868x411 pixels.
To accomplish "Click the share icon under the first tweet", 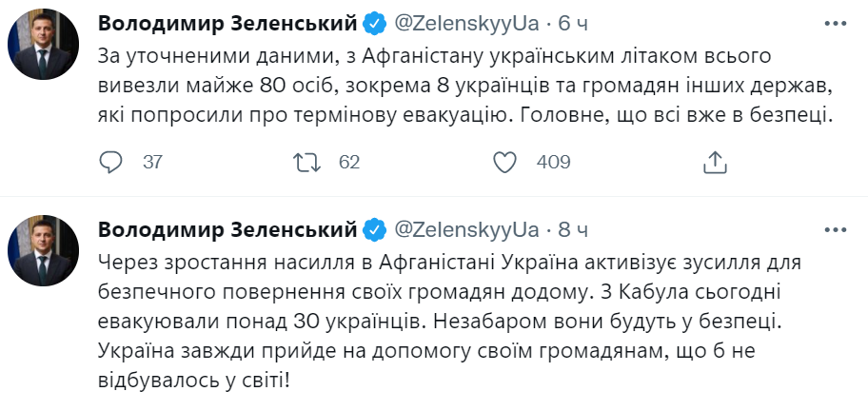I will 714,162.
